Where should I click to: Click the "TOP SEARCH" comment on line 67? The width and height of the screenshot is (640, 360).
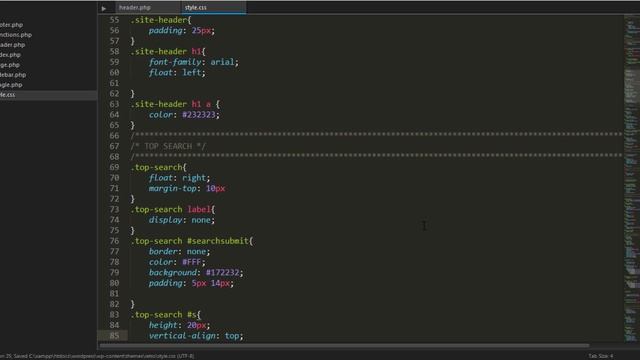[168, 146]
